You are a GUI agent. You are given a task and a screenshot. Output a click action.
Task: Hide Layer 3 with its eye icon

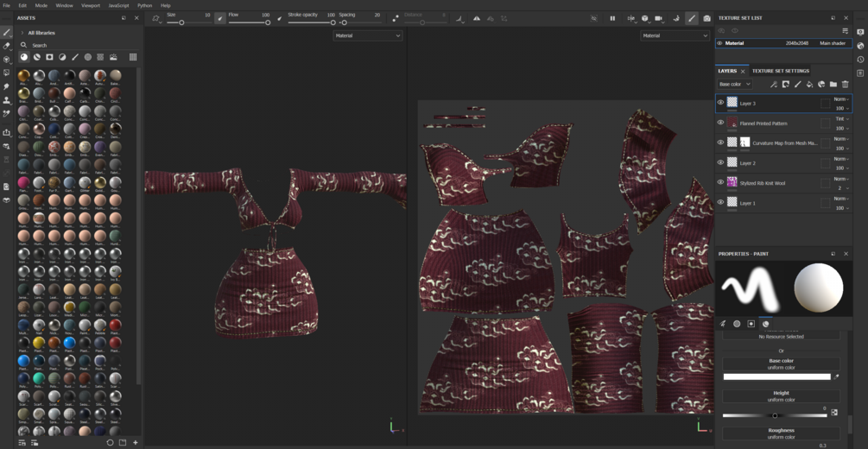pos(720,103)
